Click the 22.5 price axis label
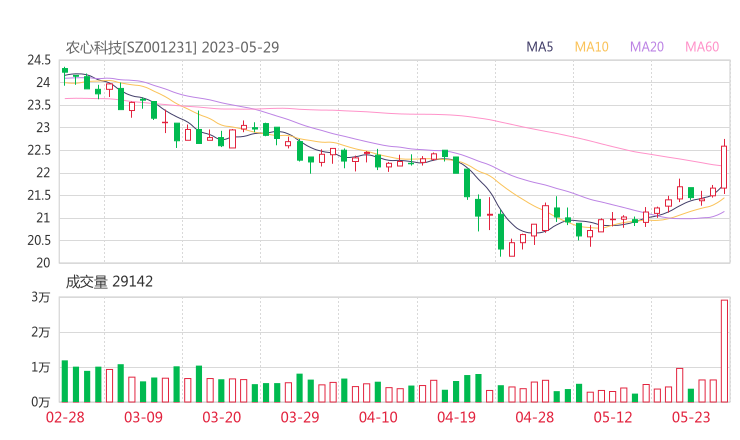The width and height of the screenshot is (740, 440). [39, 151]
